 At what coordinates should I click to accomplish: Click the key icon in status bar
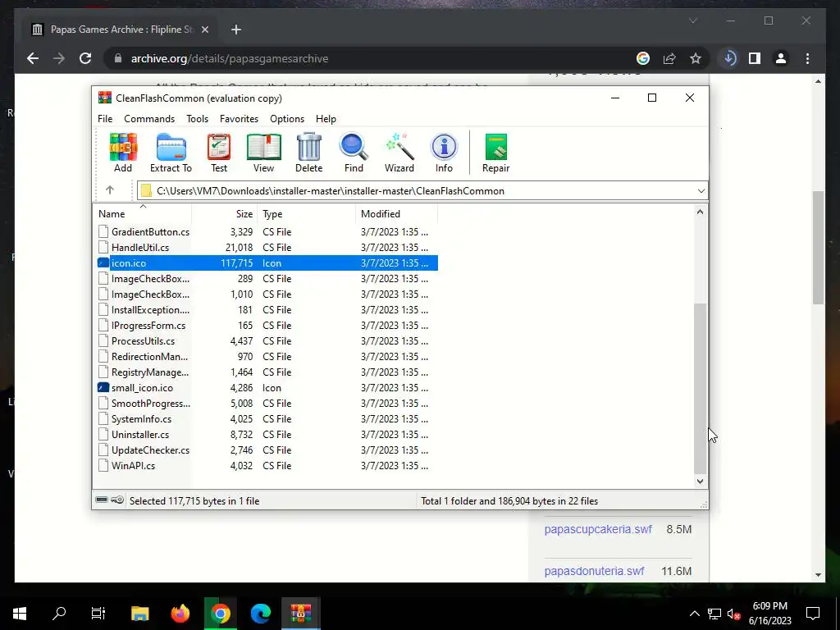click(x=117, y=500)
